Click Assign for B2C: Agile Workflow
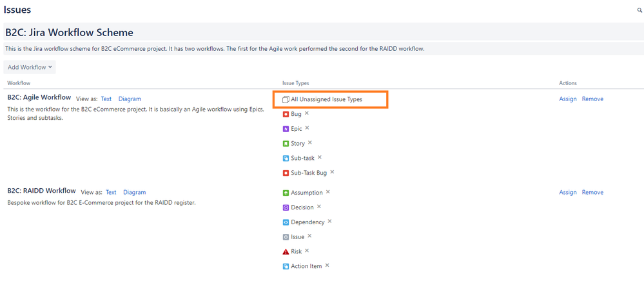Viewport: 644px width, 299px height. (567, 99)
